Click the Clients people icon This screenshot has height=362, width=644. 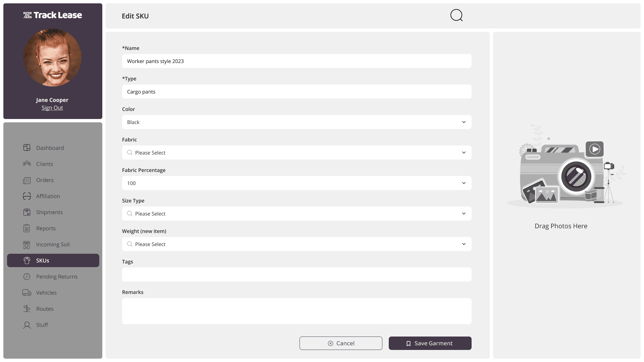pyautogui.click(x=27, y=164)
